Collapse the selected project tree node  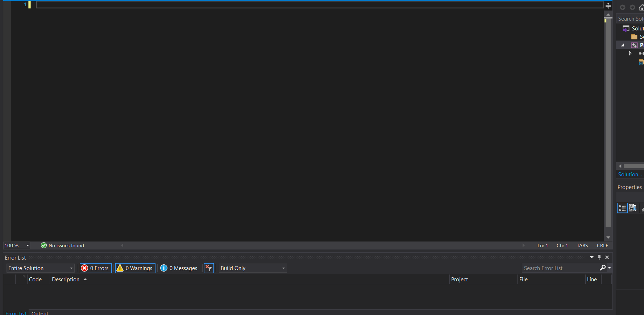tap(623, 45)
